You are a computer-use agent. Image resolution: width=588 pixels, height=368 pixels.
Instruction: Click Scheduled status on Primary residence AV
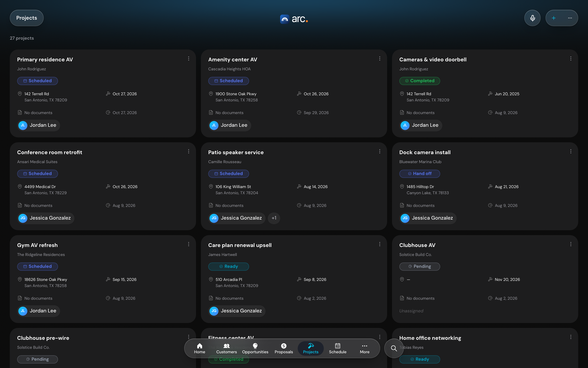pos(37,81)
